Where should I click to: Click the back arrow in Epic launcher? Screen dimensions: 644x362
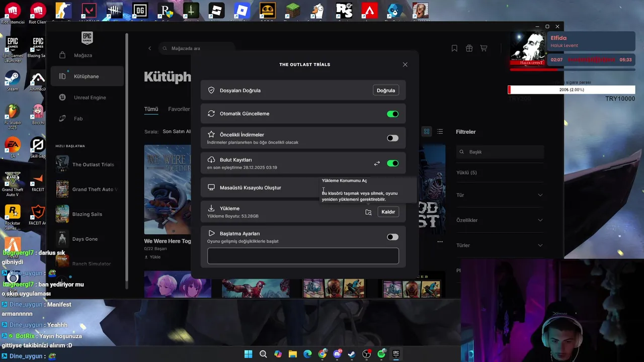[x=149, y=48]
